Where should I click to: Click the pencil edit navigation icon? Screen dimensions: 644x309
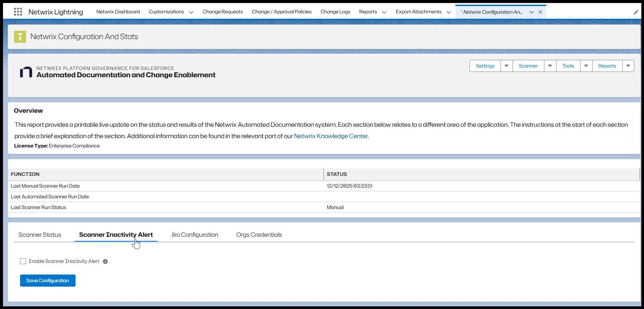click(x=636, y=12)
